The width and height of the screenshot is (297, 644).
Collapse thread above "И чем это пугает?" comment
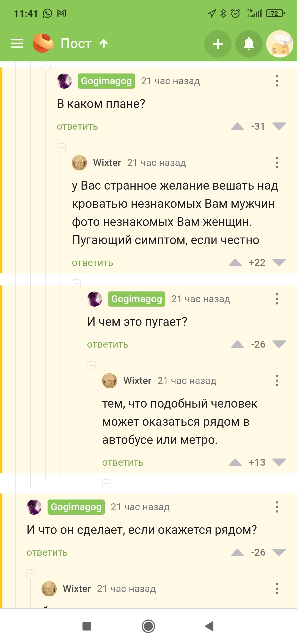[x=76, y=284]
